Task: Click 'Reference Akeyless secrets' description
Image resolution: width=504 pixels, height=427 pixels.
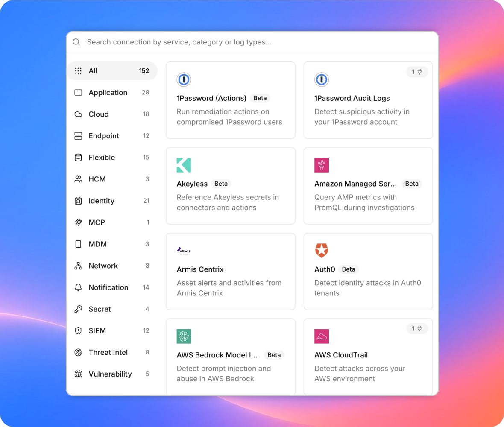Action: [228, 202]
